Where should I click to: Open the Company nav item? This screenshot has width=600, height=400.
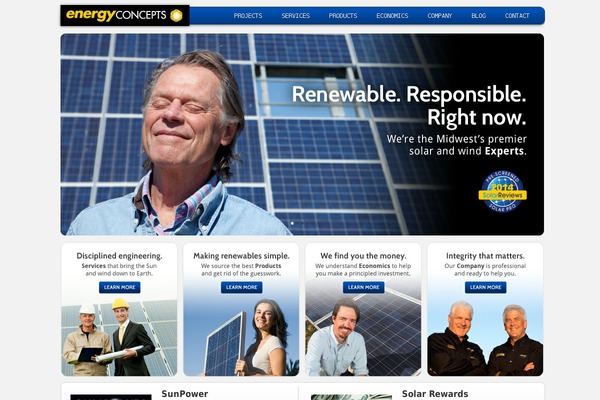[440, 16]
